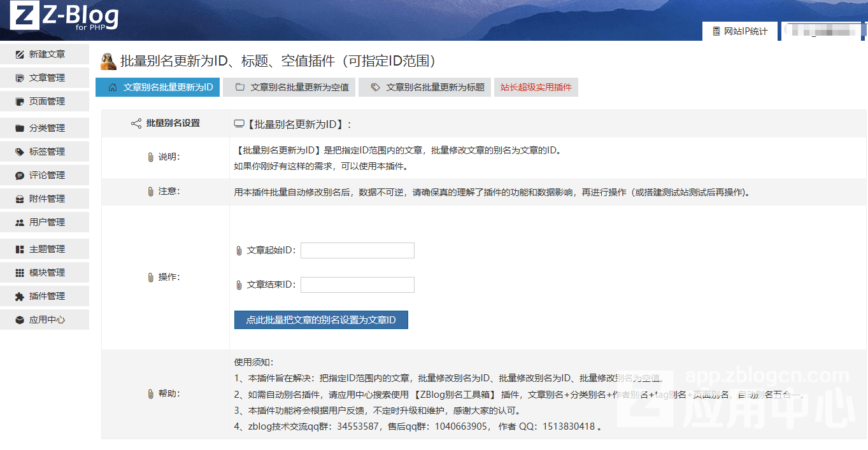The height and width of the screenshot is (450, 868).
Task: Select the 标签管理 tag icon
Action: [x=20, y=152]
